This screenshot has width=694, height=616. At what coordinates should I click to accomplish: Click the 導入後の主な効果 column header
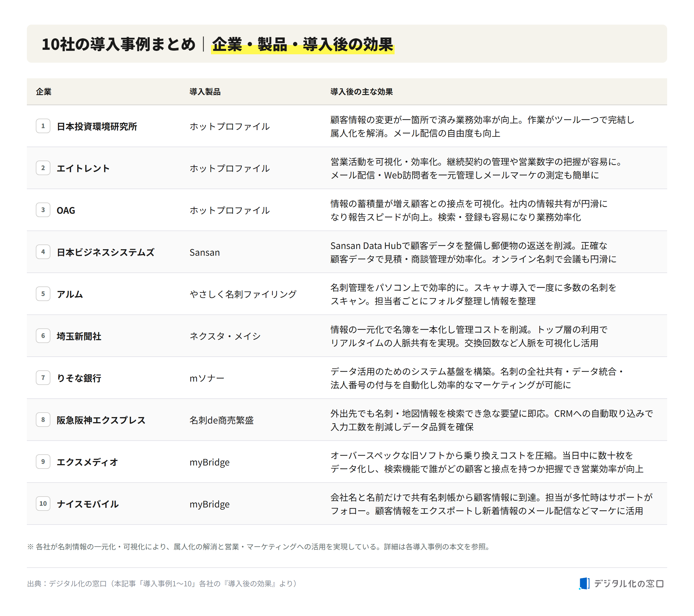pos(362,92)
